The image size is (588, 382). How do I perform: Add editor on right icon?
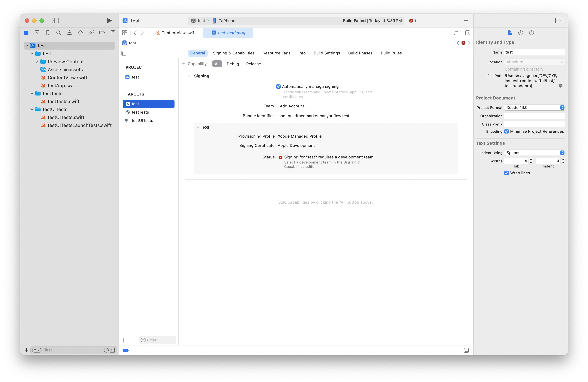467,33
